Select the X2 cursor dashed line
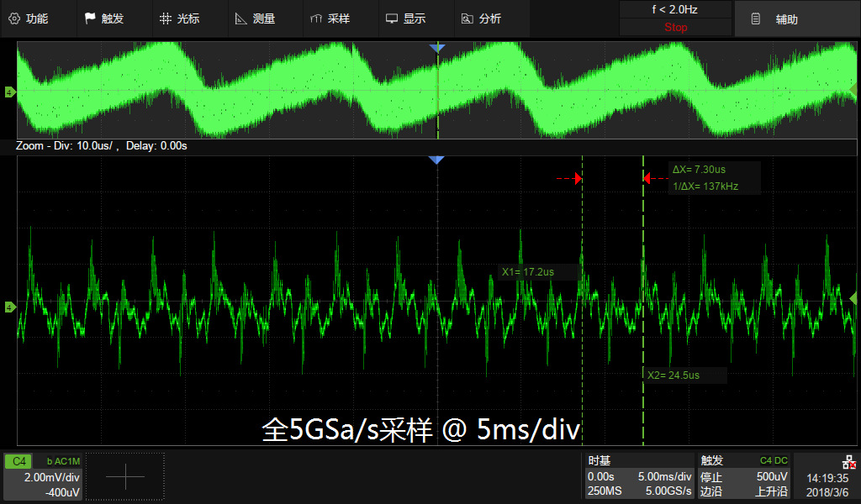The image size is (861, 504). pyautogui.click(x=643, y=301)
